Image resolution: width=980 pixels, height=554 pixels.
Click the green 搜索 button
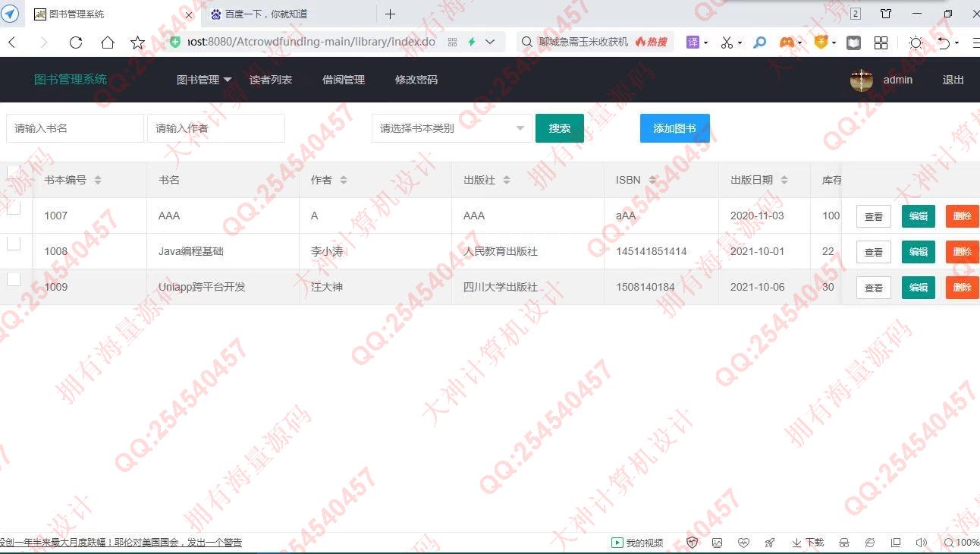pos(560,128)
